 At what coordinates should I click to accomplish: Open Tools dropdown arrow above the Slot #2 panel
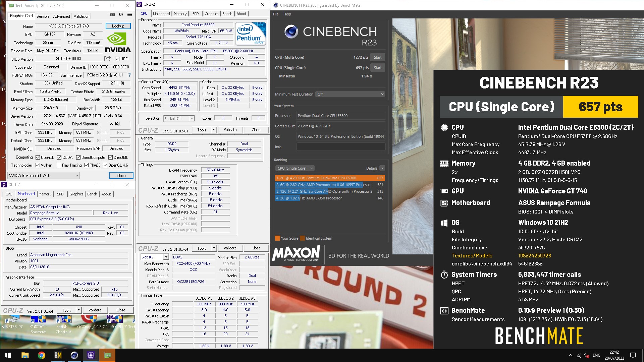(x=214, y=248)
